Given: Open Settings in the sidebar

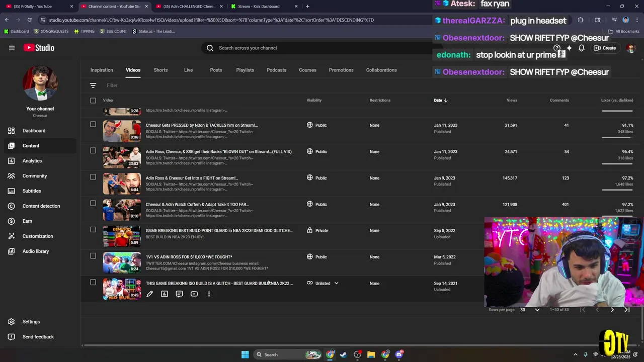Looking at the screenshot, I should (x=40, y=322).
